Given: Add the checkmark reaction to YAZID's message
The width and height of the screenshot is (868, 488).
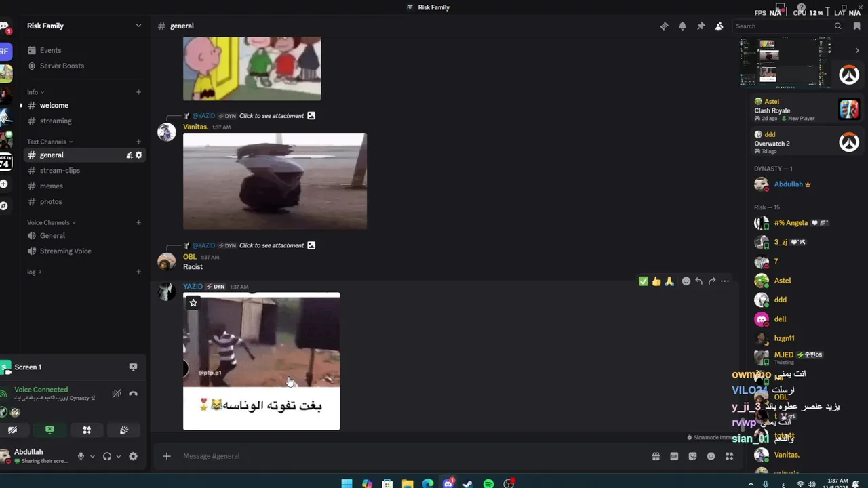Looking at the screenshot, I should [644, 281].
